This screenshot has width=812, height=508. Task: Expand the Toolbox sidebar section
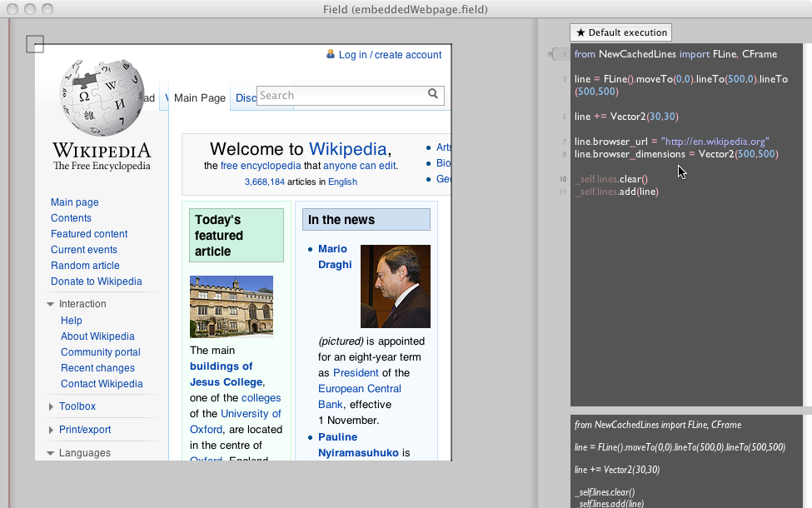click(51, 407)
